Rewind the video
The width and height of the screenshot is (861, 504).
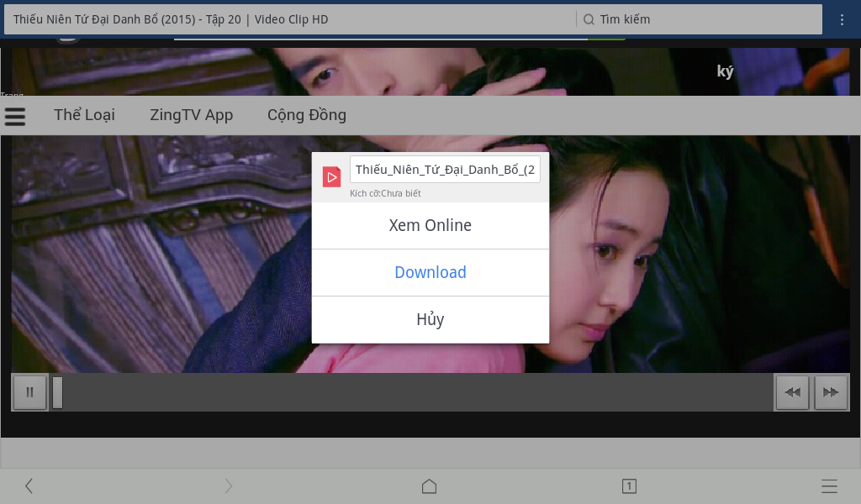pos(792,392)
